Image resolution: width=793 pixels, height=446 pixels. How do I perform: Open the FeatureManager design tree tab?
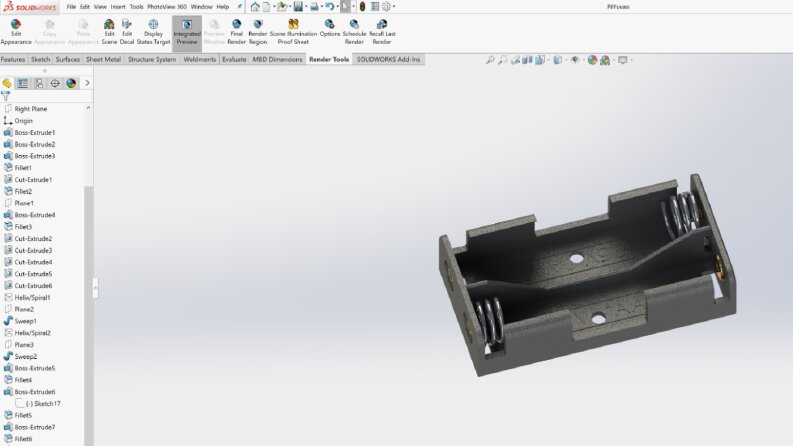pyautogui.click(x=7, y=83)
